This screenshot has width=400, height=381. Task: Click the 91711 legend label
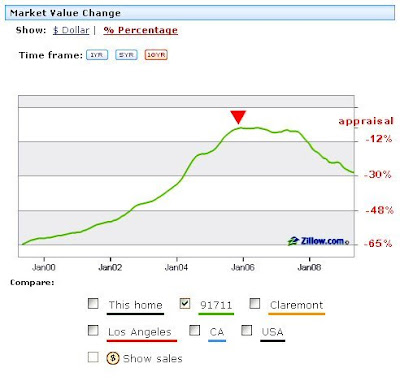216,305
